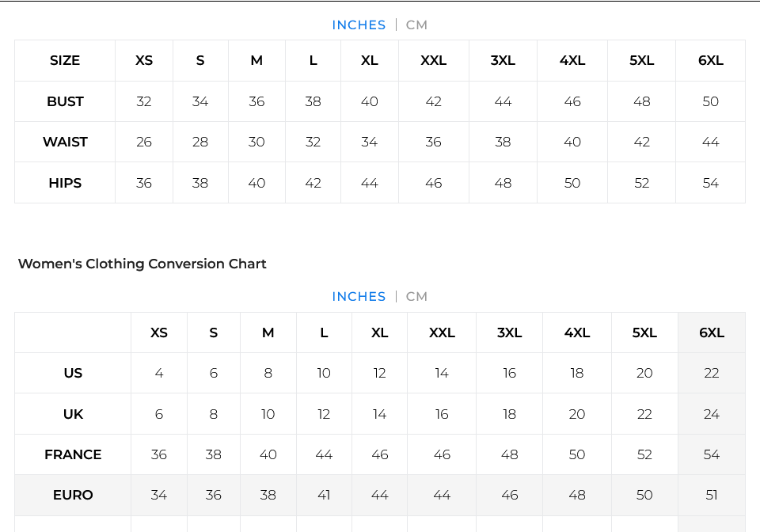Click the XS header in the SIZE table
The image size is (760, 532).
pyautogui.click(x=144, y=60)
